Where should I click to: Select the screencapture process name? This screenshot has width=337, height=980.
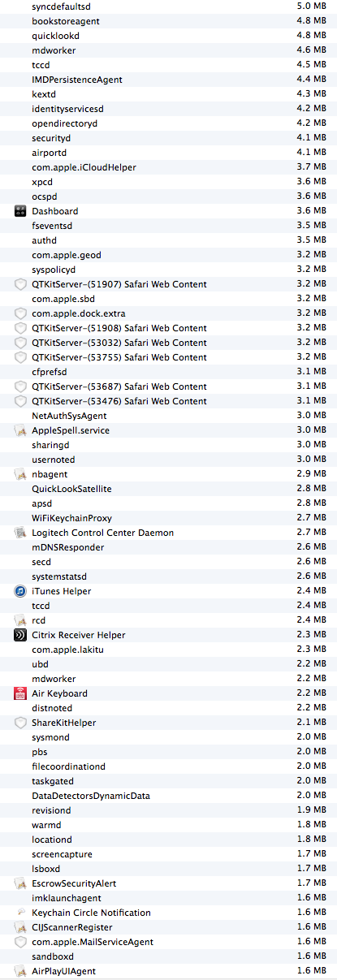62,854
